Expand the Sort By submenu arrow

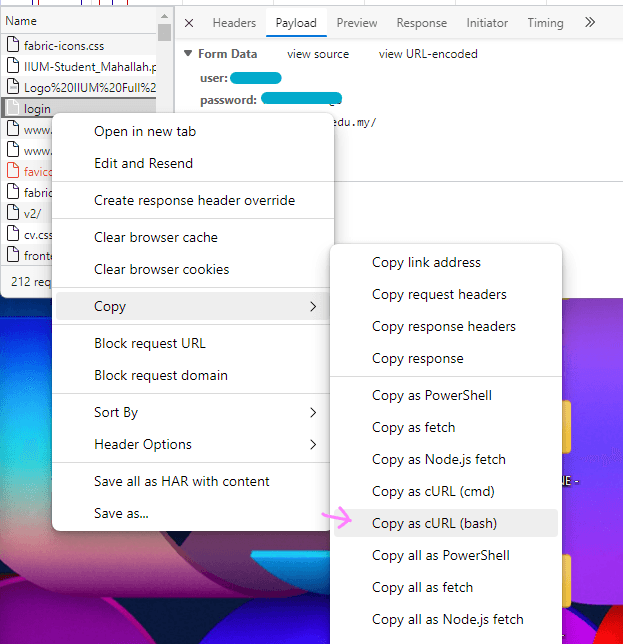pyautogui.click(x=313, y=412)
